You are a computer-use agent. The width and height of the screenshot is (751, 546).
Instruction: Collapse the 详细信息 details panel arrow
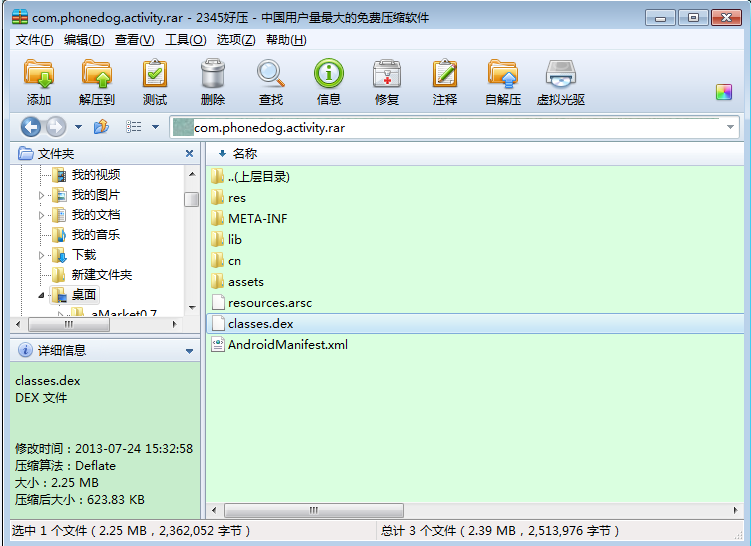point(189,351)
